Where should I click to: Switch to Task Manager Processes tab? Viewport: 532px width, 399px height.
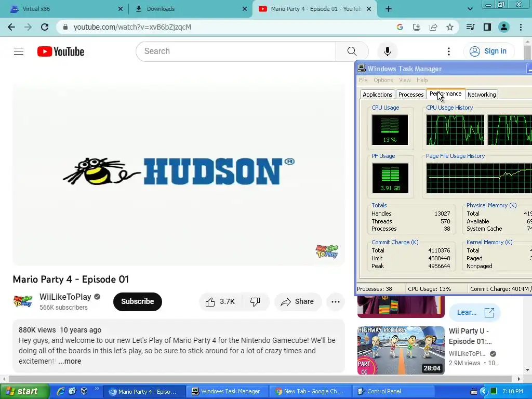pyautogui.click(x=411, y=95)
